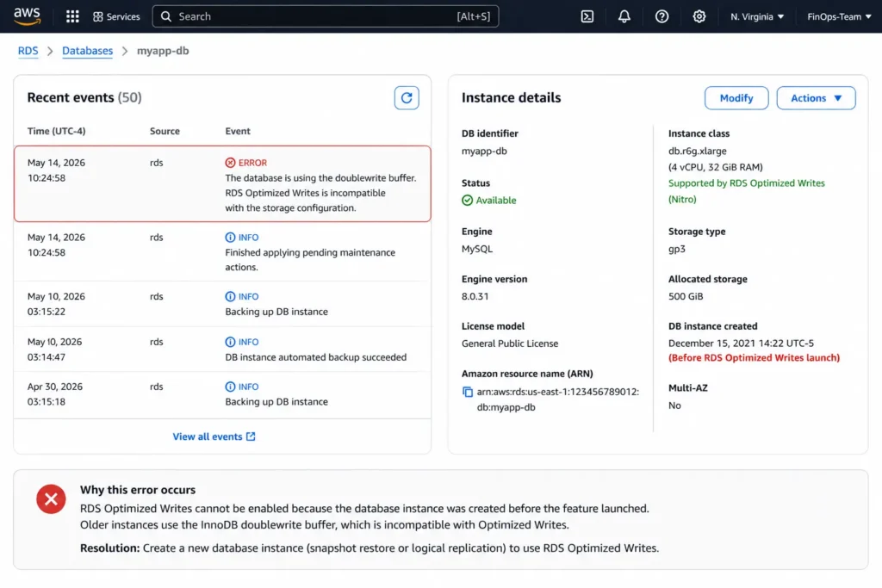This screenshot has height=588, width=882.
Task: Click the external link icon beside View all events
Action: coord(251,436)
